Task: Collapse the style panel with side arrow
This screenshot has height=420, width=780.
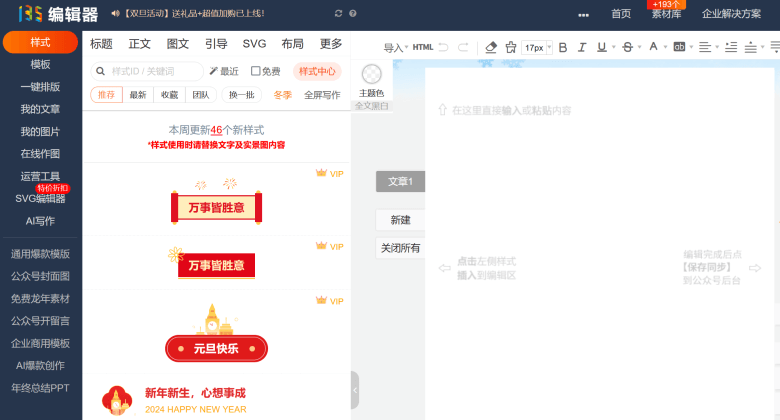Action: (355, 390)
